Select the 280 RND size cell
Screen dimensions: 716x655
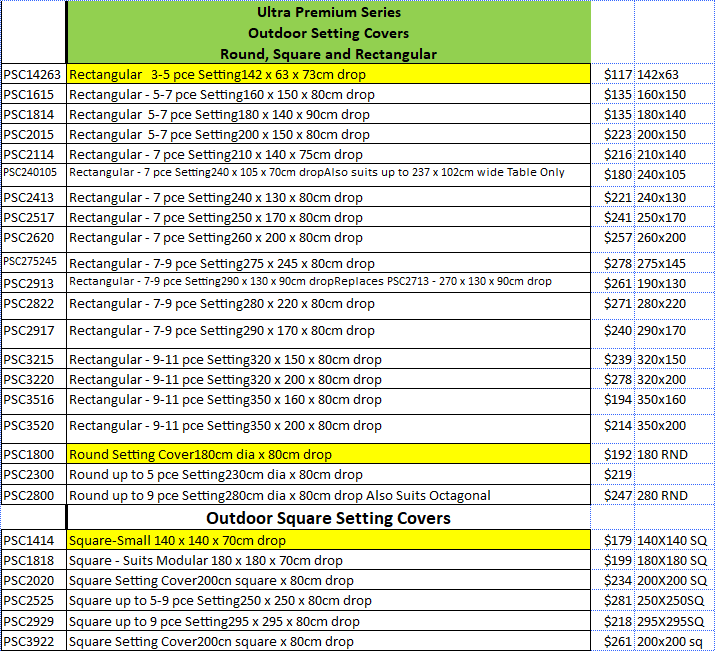pos(674,495)
